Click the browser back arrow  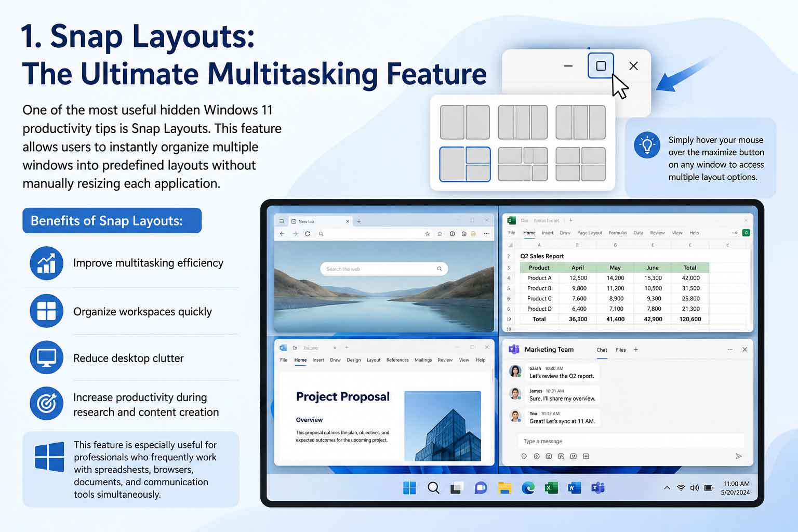(282, 234)
